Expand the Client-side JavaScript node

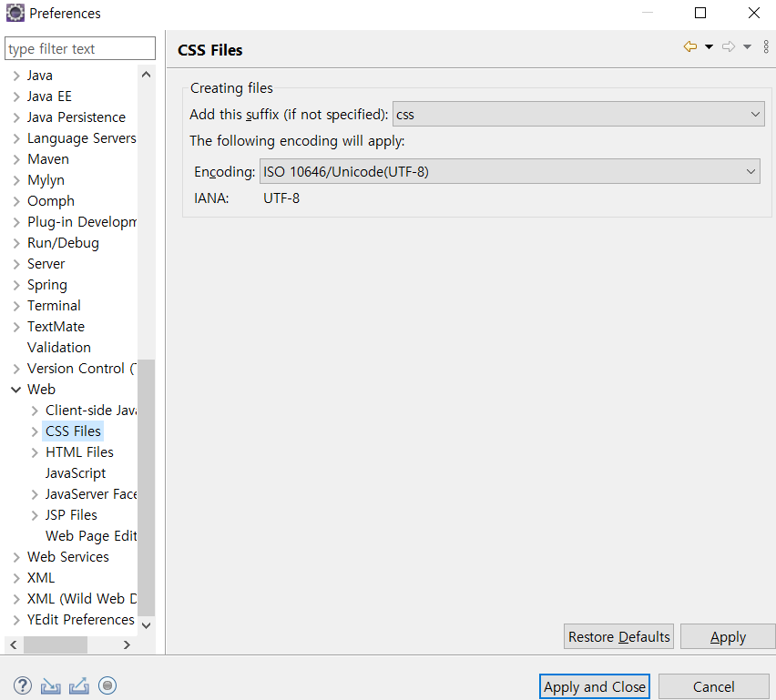[35, 411]
